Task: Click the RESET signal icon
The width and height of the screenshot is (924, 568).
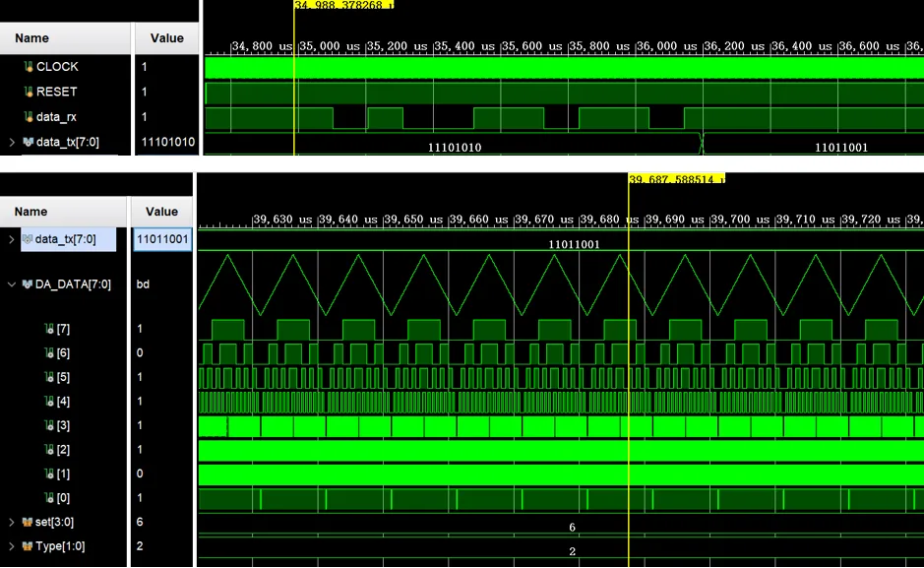Action: pyautogui.click(x=29, y=92)
